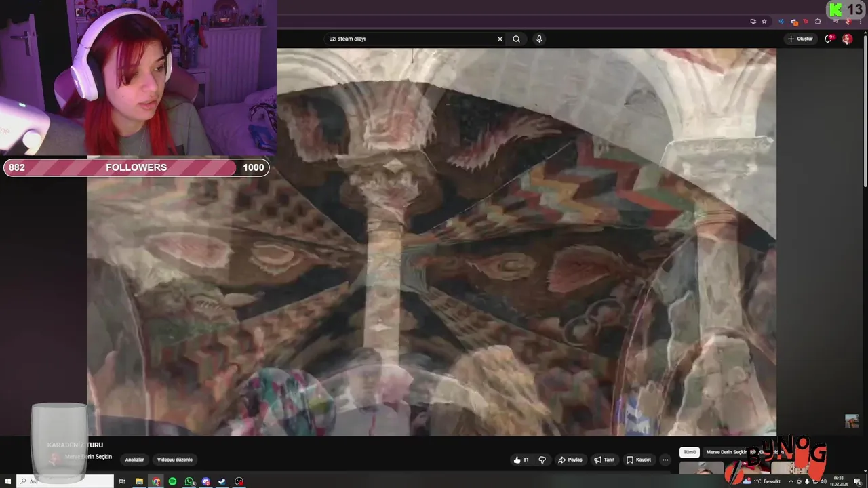Open the taskbar clock and date
Viewport: 868px width, 488px height.
click(839, 481)
